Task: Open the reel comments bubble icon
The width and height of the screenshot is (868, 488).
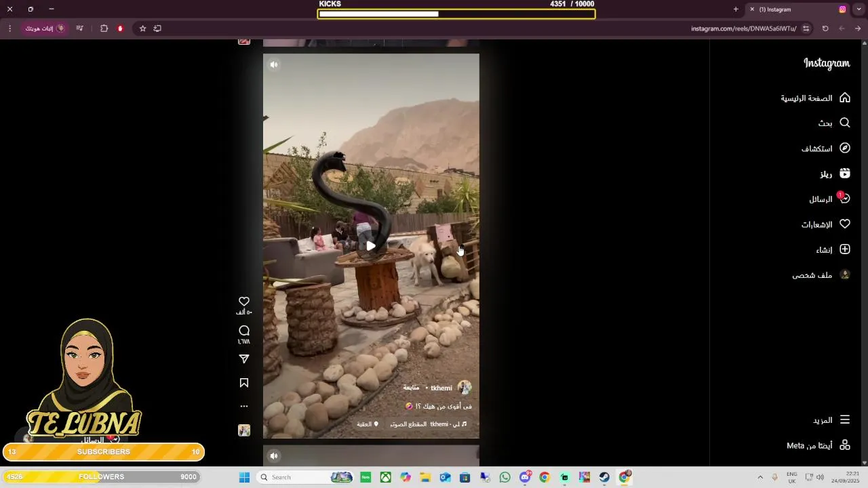Action: pyautogui.click(x=244, y=331)
